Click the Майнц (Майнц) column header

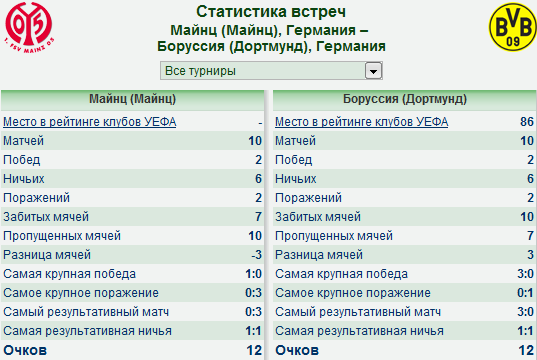click(x=133, y=99)
